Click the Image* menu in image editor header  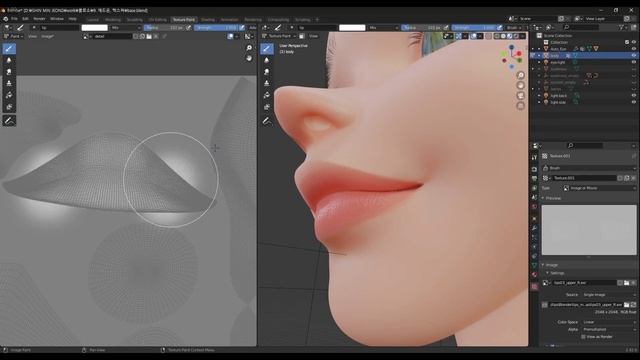click(47, 36)
